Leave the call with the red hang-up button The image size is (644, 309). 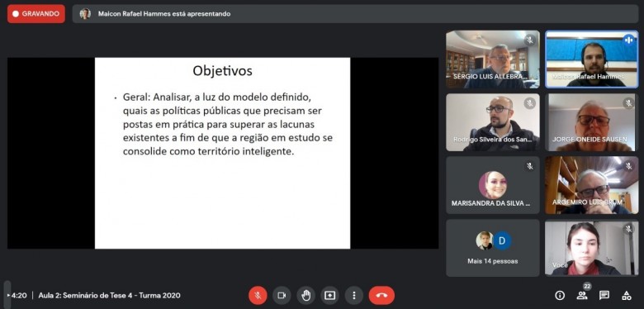click(x=381, y=296)
